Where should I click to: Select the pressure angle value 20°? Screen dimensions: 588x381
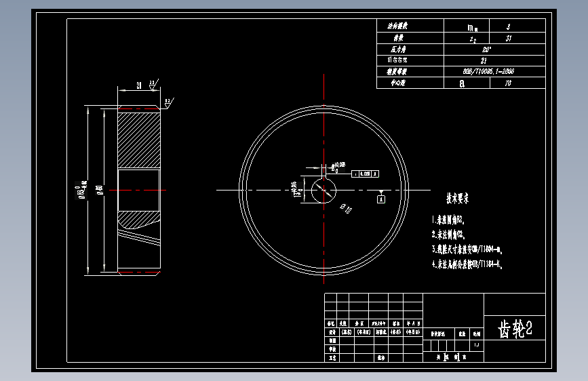(x=486, y=49)
